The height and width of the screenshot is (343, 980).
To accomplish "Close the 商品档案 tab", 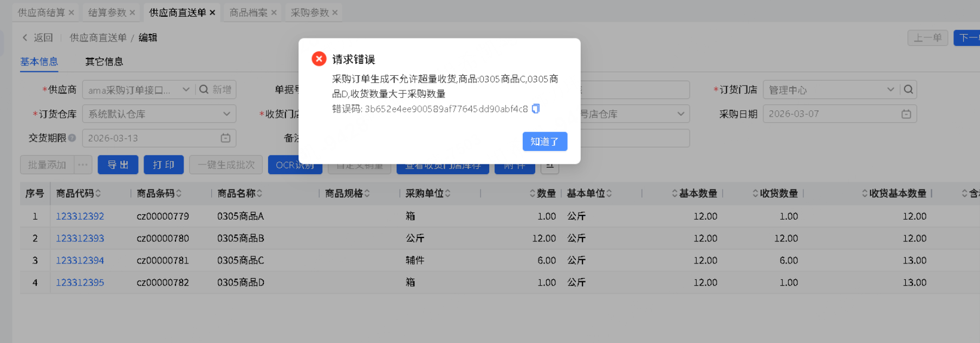I will point(274,12).
